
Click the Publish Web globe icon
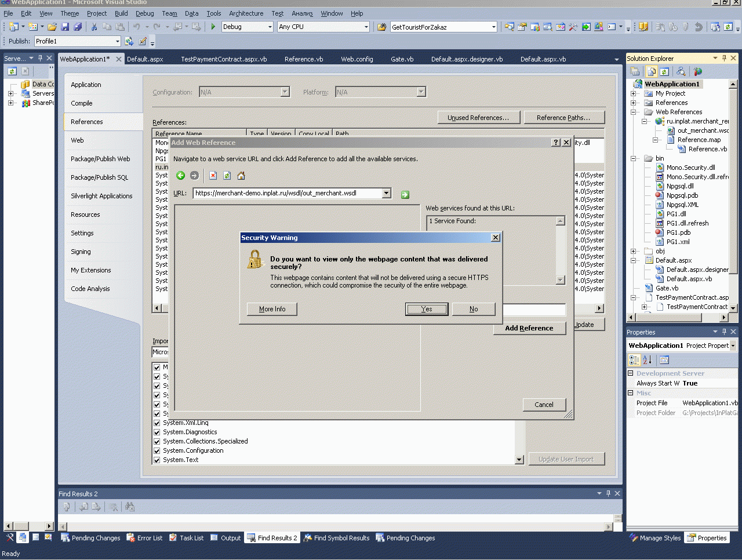129,41
